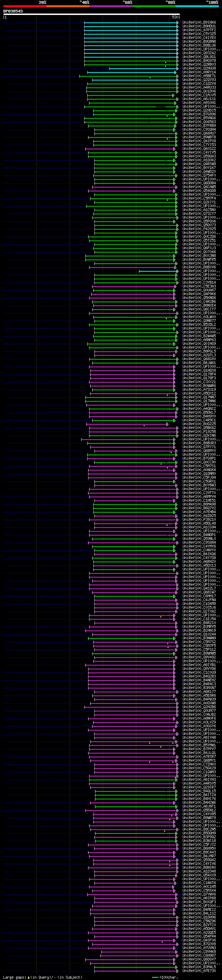The width and height of the screenshot is (222, 980).
Task: Click the UniRef100_P19258 label
Action: coord(199,431)
